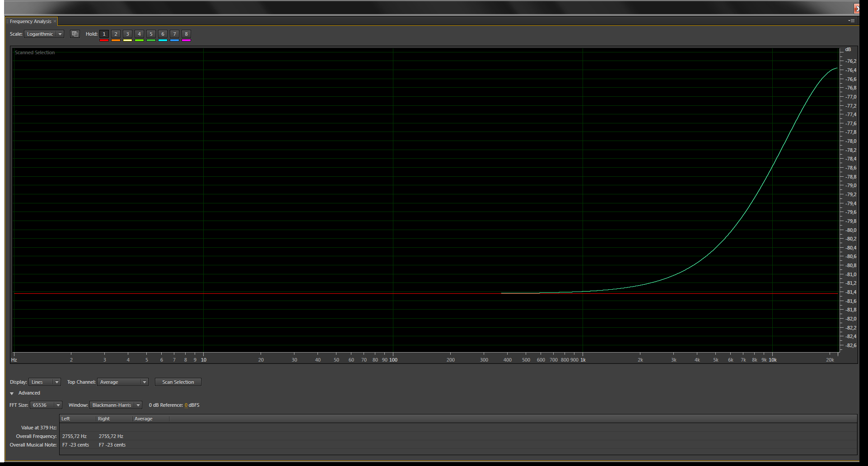
Task: Click the 'Overall Musical Note:' label
Action: coord(33,445)
